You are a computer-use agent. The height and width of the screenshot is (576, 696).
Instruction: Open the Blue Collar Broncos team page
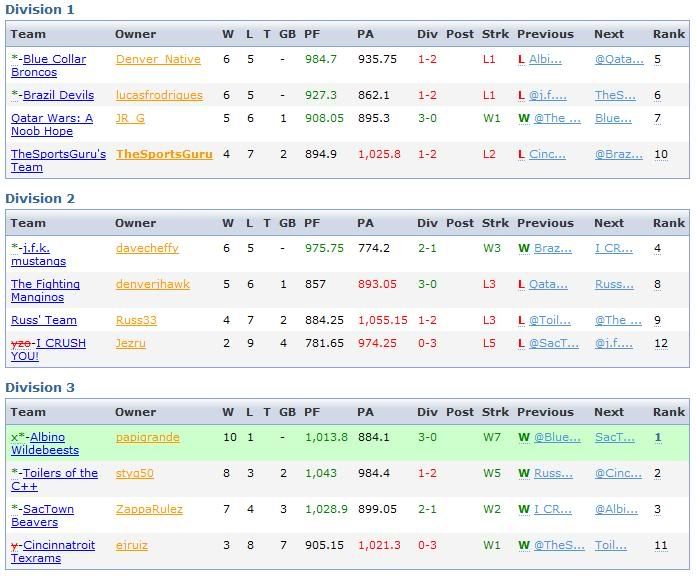point(49,66)
